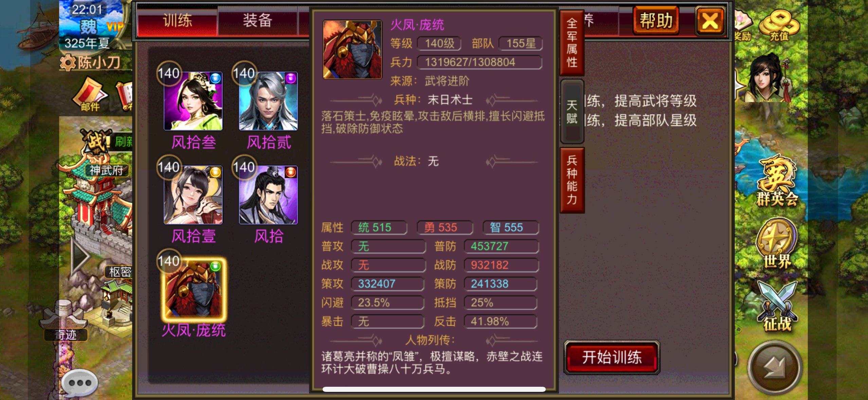868x400 pixels.
Task: Open the 兵种能力 side tab
Action: (572, 180)
